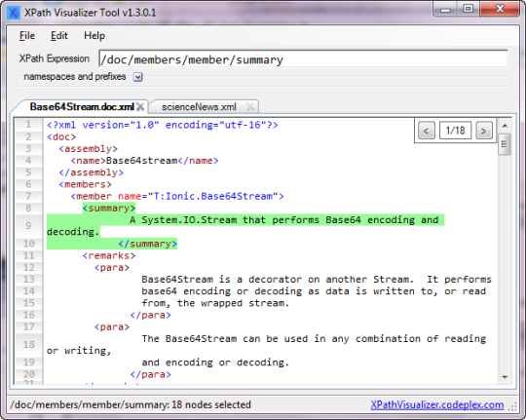
Task: Click the 1/18 match counter box
Action: (455, 131)
